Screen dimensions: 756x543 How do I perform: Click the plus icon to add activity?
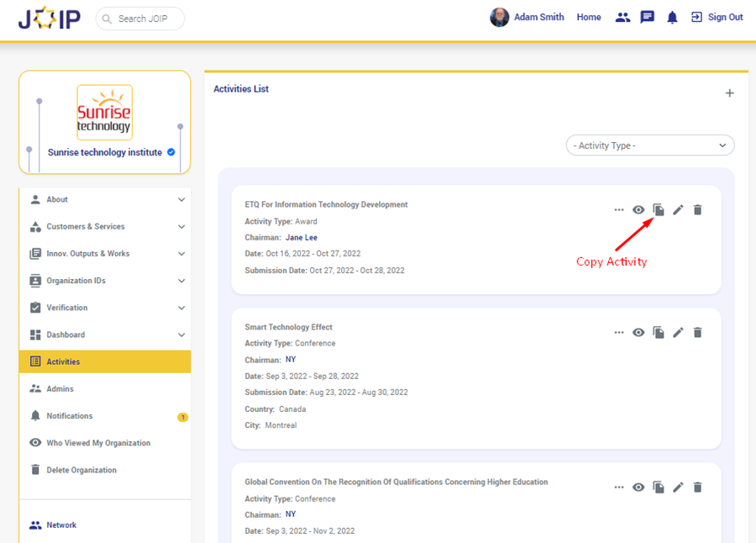click(729, 93)
